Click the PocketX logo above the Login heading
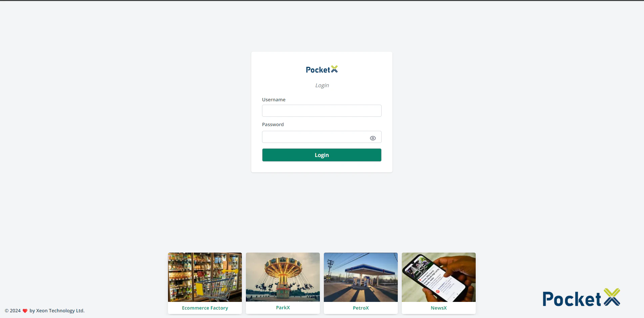 tap(321, 69)
